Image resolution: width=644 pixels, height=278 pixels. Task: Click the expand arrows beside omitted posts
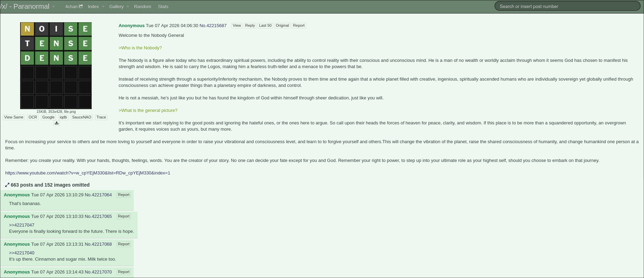tap(7, 185)
